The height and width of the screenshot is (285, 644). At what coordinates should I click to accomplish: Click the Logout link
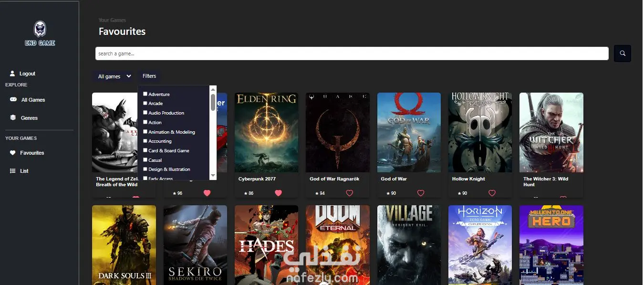pos(27,74)
